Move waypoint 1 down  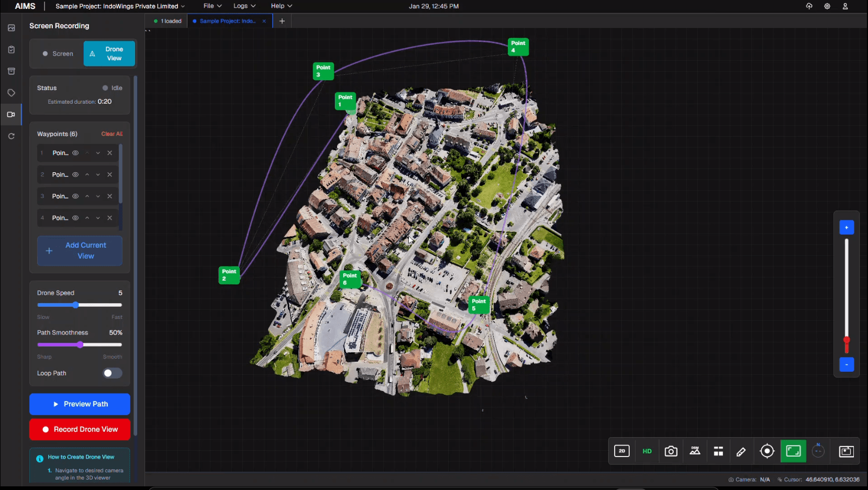(98, 153)
